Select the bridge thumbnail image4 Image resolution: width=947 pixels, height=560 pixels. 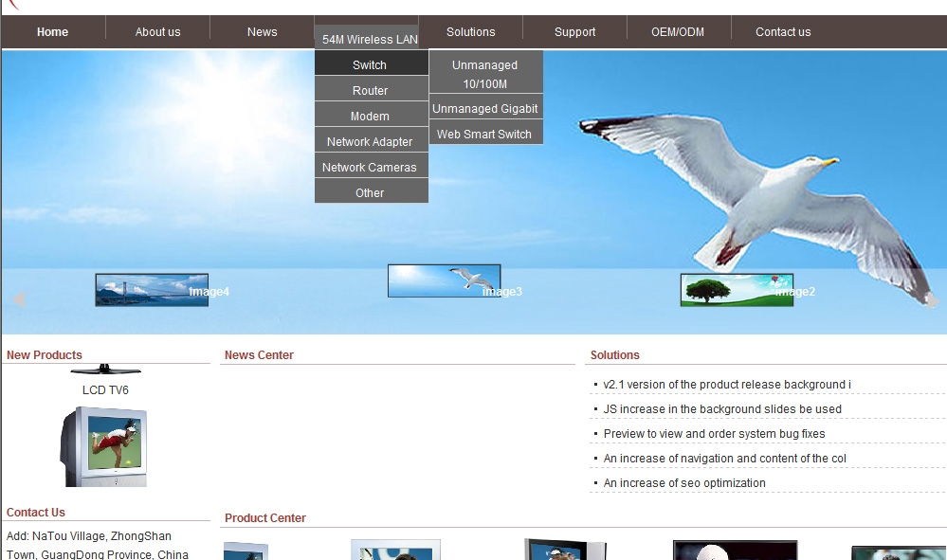coord(152,290)
